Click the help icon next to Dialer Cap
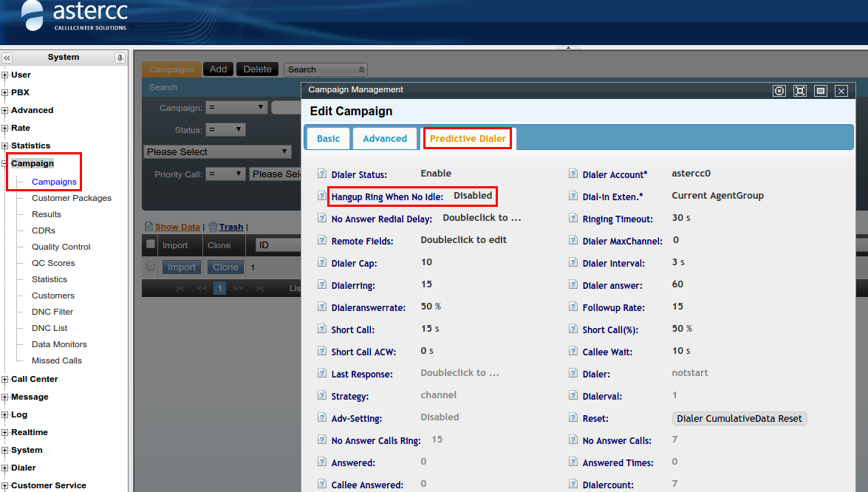Image resolution: width=868 pixels, height=492 pixels. 322,263
